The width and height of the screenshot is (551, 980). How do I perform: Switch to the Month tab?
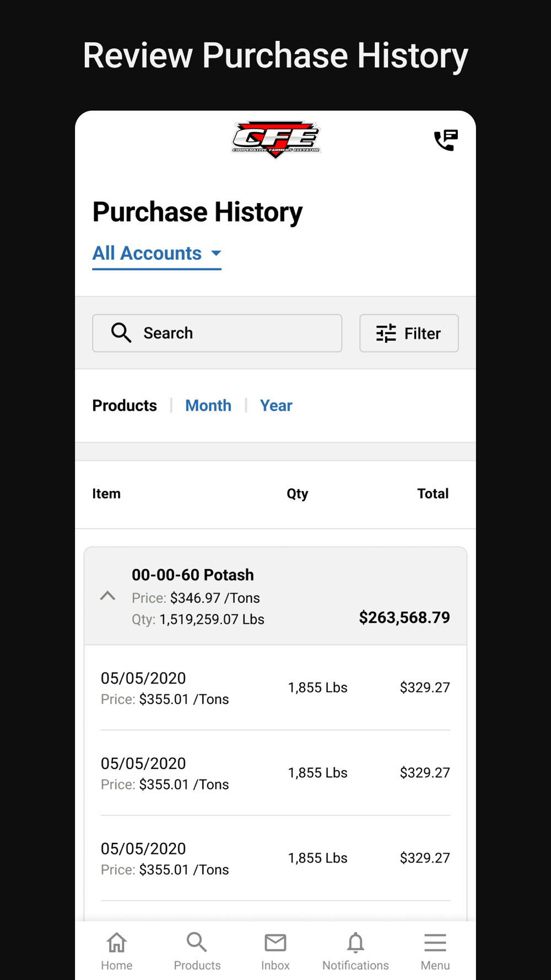coord(208,406)
